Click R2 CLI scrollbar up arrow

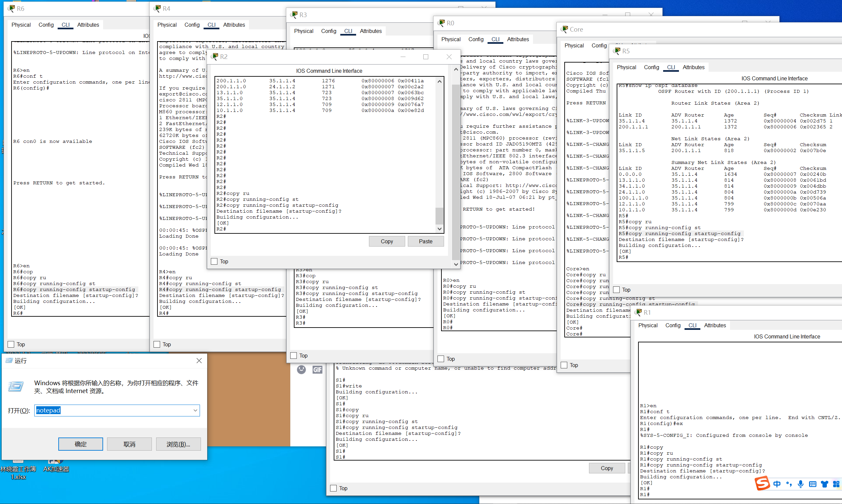(439, 81)
